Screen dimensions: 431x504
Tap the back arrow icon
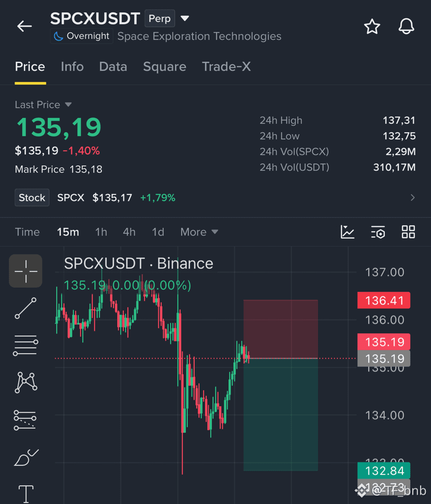pos(24,26)
